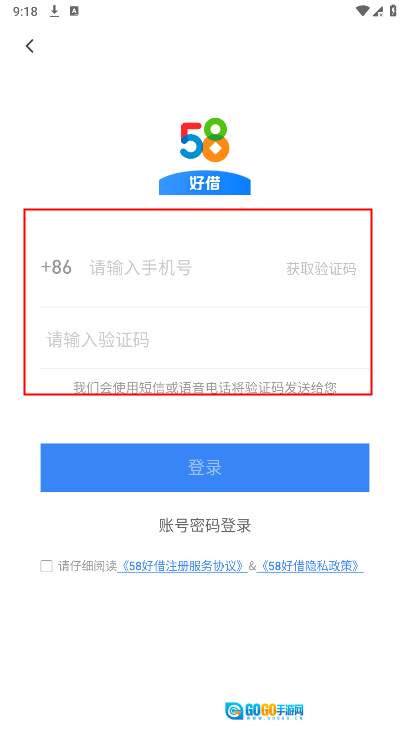Tap the Wi-Fi signal icon
Screen dimensions: 410x730
pyautogui.click(x=362, y=11)
